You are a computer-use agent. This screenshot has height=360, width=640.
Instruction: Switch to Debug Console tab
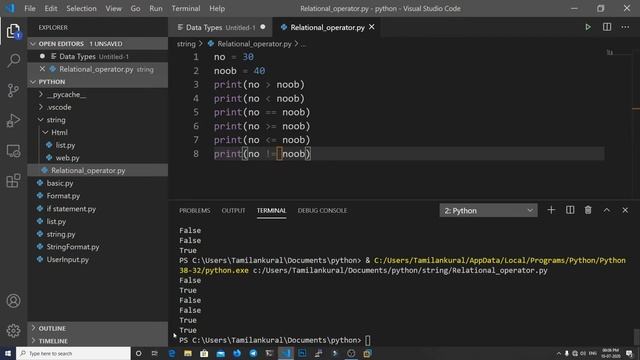coord(322,211)
